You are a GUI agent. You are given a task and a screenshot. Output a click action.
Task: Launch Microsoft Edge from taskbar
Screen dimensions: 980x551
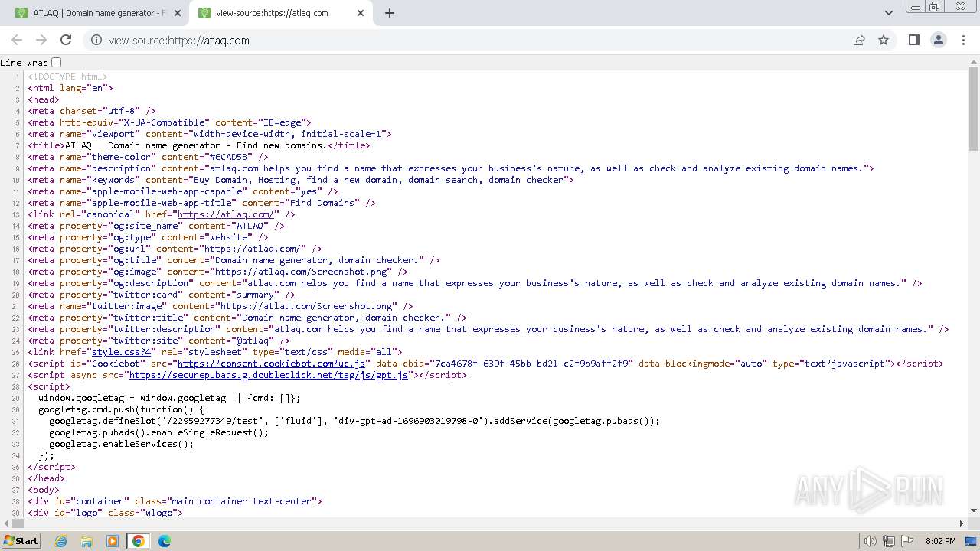(165, 541)
